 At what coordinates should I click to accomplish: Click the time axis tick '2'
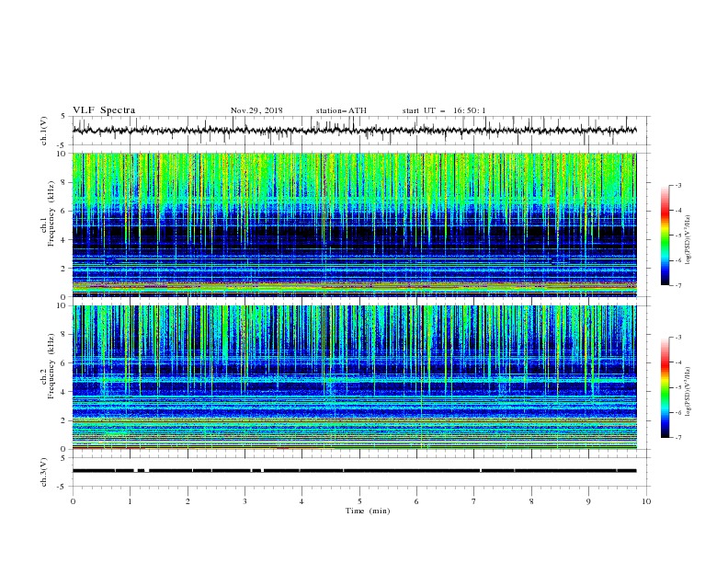tap(188, 501)
